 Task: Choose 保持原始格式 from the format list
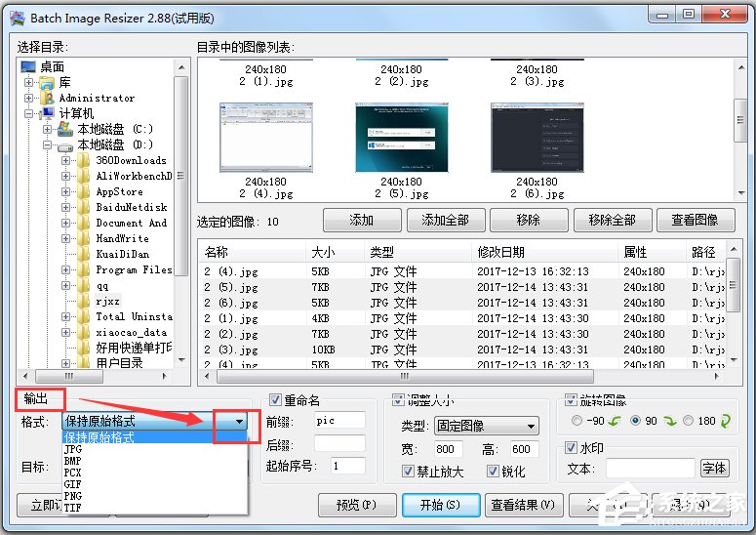(x=155, y=437)
